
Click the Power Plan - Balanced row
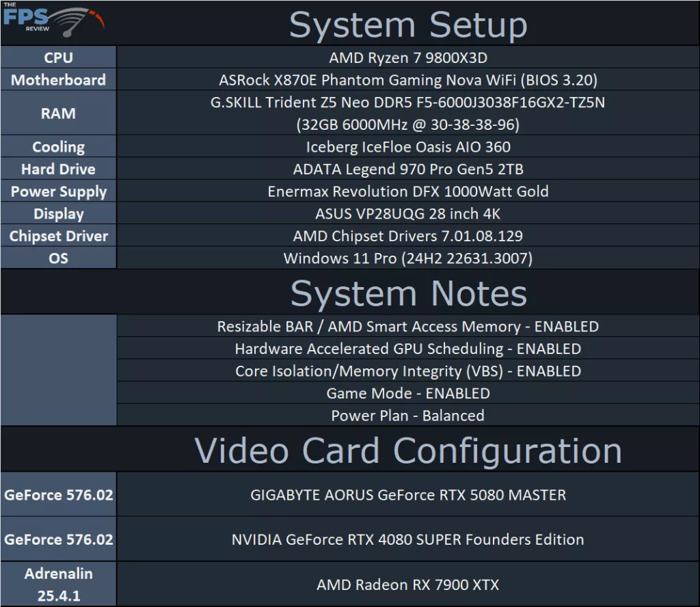[x=408, y=415]
